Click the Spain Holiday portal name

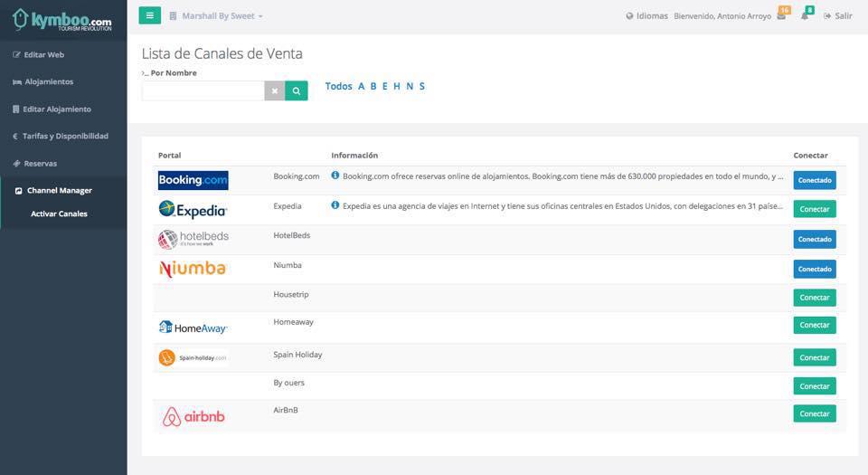click(297, 355)
